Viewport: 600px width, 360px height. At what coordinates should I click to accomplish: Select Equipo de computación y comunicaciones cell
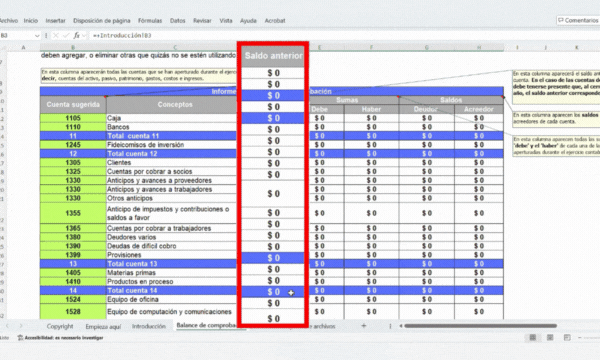pyautogui.click(x=172, y=311)
